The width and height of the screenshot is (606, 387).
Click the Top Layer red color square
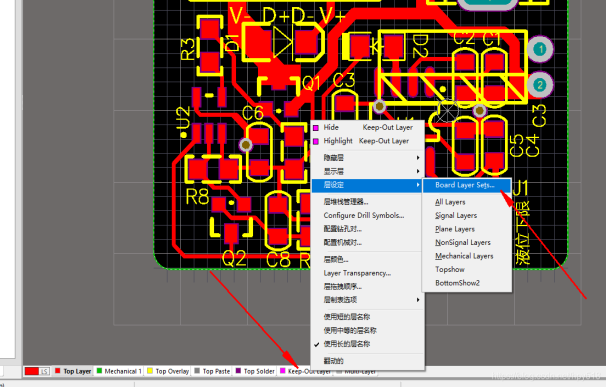click(58, 371)
